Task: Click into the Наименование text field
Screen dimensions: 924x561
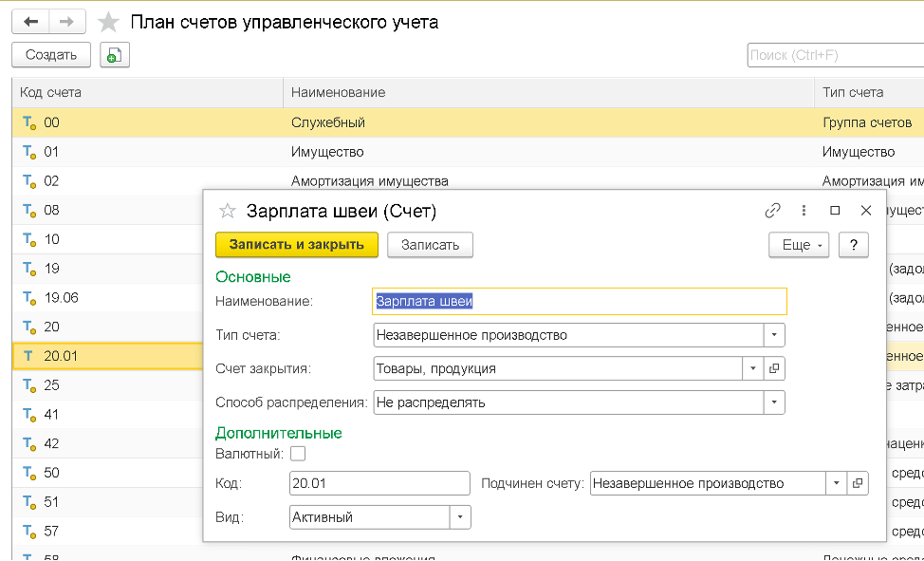Action: pyautogui.click(x=579, y=302)
